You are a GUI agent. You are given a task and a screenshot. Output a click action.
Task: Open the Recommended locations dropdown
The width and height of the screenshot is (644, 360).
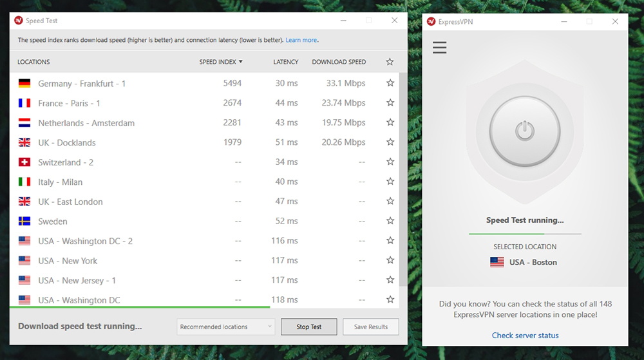click(226, 327)
